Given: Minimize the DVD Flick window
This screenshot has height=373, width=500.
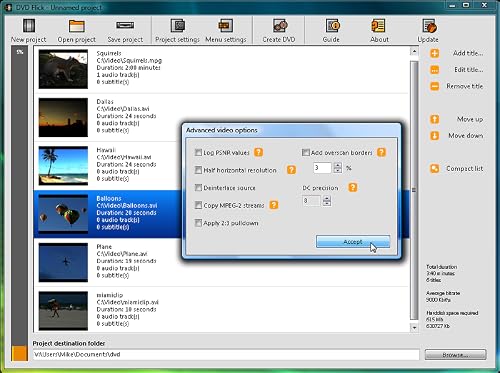Looking at the screenshot, I should (452, 5).
